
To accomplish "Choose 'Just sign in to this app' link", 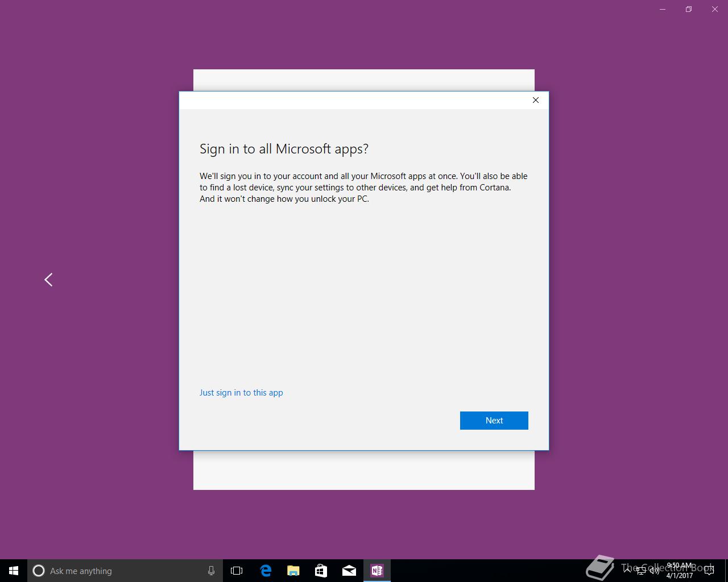I will 241,393.
